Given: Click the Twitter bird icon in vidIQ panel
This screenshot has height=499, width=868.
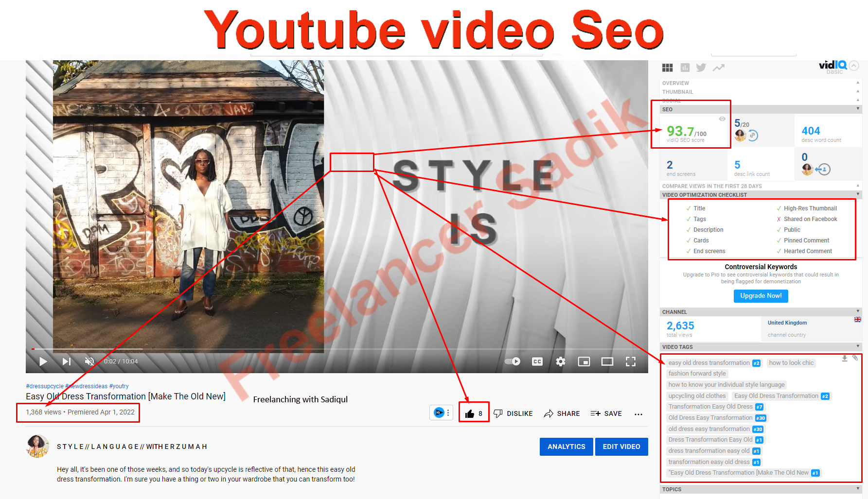Looking at the screenshot, I should pos(701,68).
